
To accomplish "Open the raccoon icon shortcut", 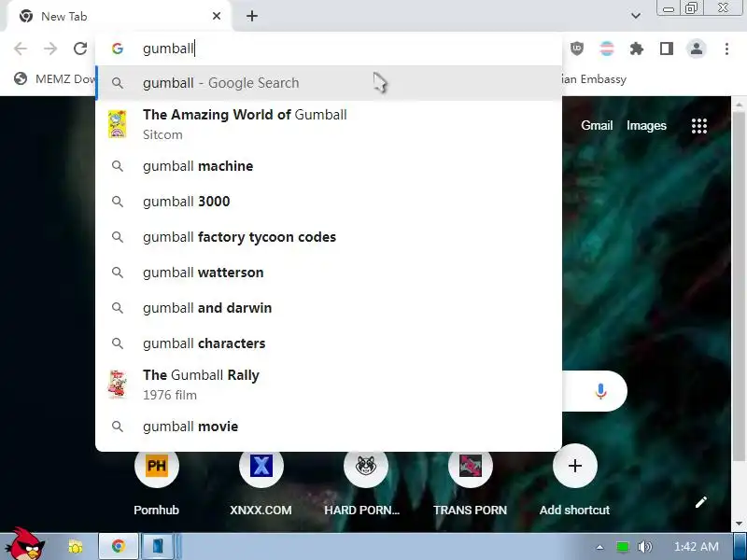I will point(365,465).
